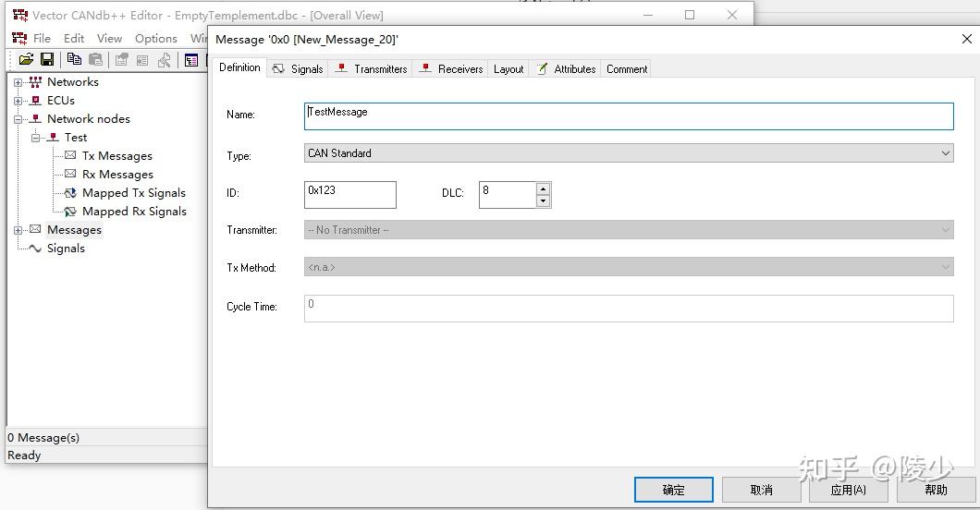The width and height of the screenshot is (980, 510).
Task: Open the Type dropdown list
Action: click(x=946, y=153)
